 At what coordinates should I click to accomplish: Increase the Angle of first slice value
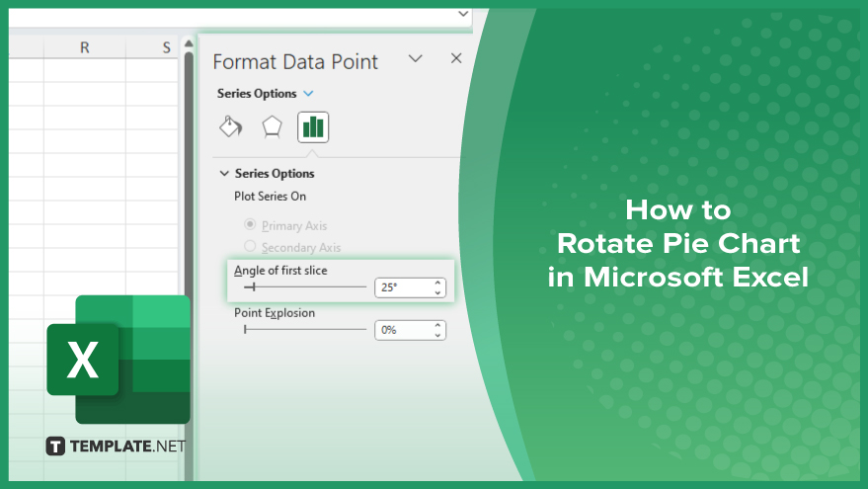[437, 282]
